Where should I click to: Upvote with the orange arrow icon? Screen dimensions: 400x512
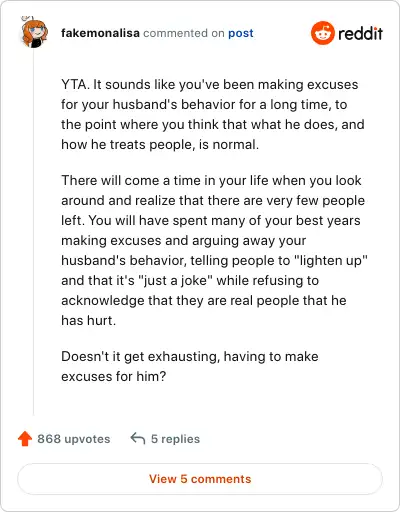click(x=25, y=439)
